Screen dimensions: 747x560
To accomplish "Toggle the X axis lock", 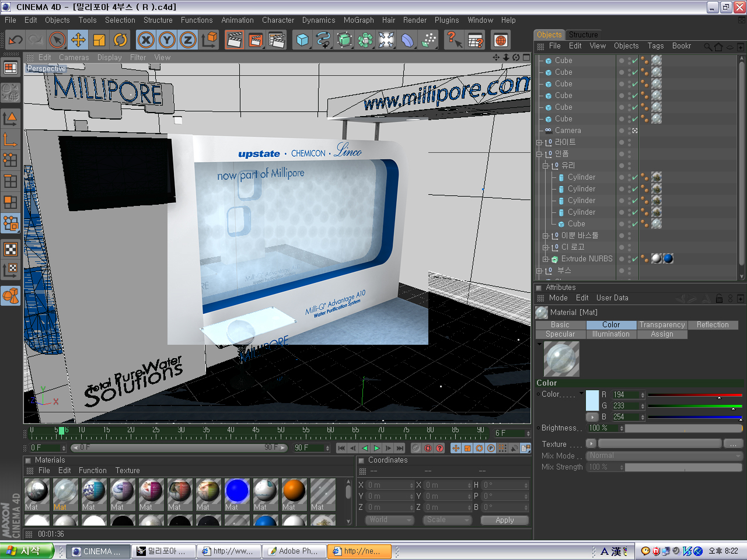I will [x=146, y=40].
